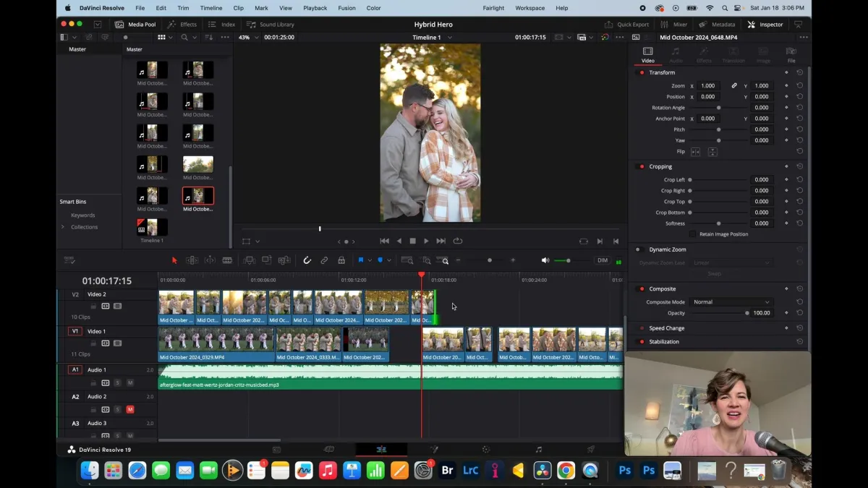Image resolution: width=868 pixels, height=488 pixels.
Task: Click the Play forward button
Action: (x=426, y=241)
